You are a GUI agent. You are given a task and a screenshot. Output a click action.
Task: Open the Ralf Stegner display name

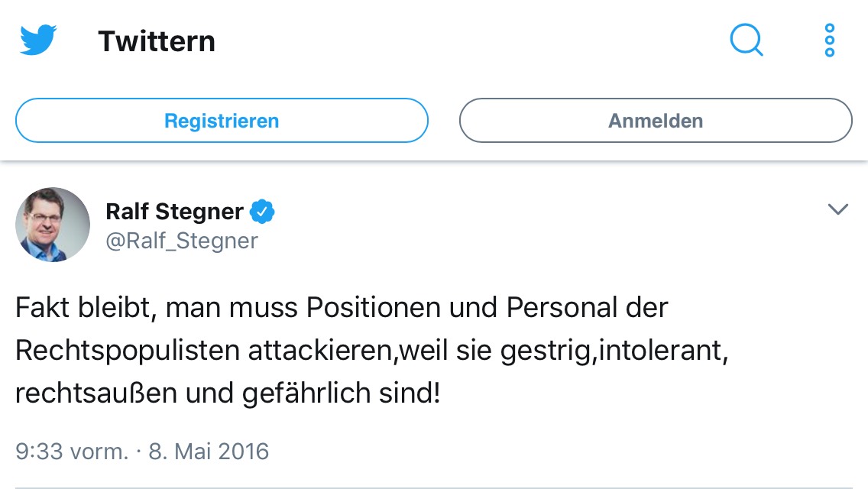[x=174, y=211]
